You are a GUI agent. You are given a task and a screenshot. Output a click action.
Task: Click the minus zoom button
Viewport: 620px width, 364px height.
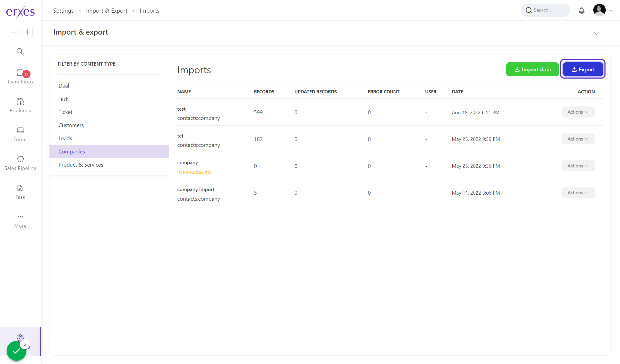[x=13, y=32]
